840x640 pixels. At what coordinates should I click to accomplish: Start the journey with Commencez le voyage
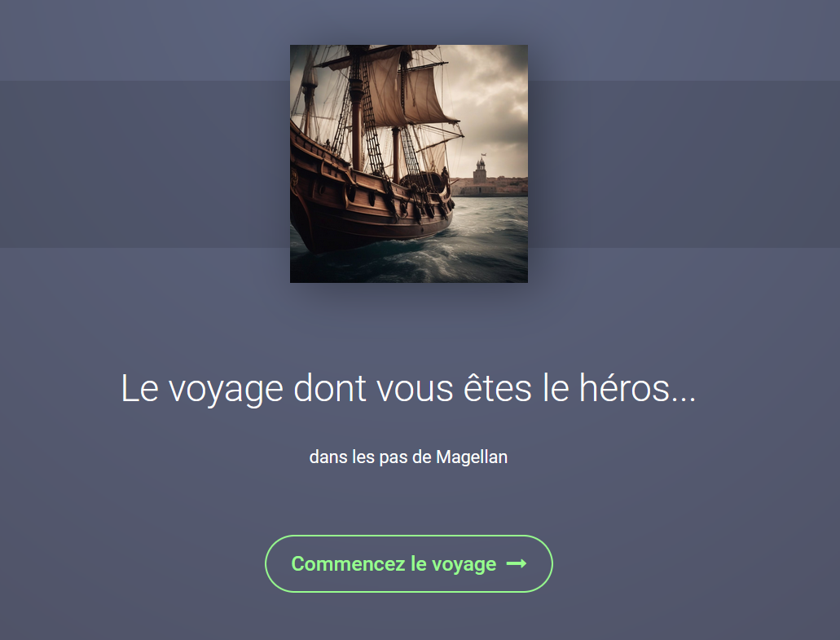[409, 563]
